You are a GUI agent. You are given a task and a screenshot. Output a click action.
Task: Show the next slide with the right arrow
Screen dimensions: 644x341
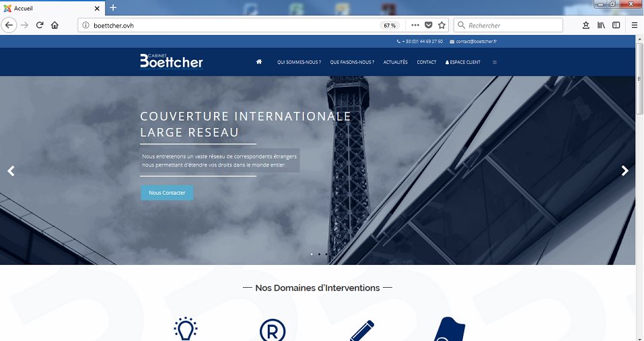point(624,170)
